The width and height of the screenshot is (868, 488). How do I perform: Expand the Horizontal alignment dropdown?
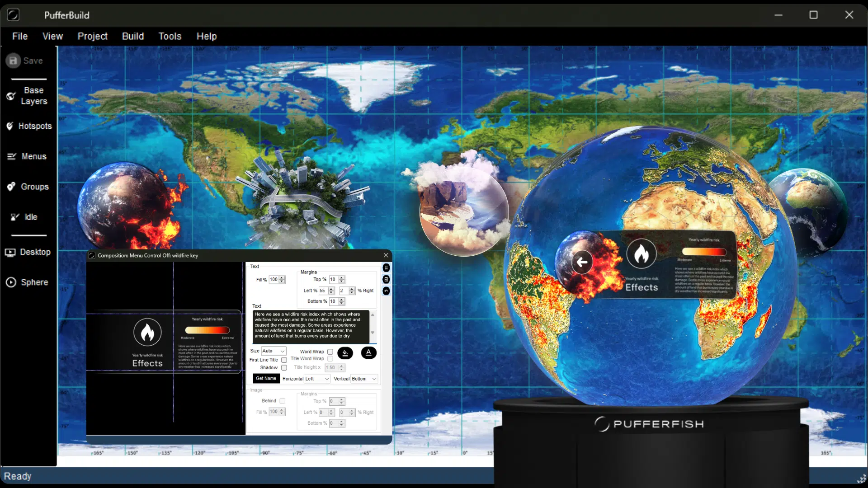click(317, 379)
